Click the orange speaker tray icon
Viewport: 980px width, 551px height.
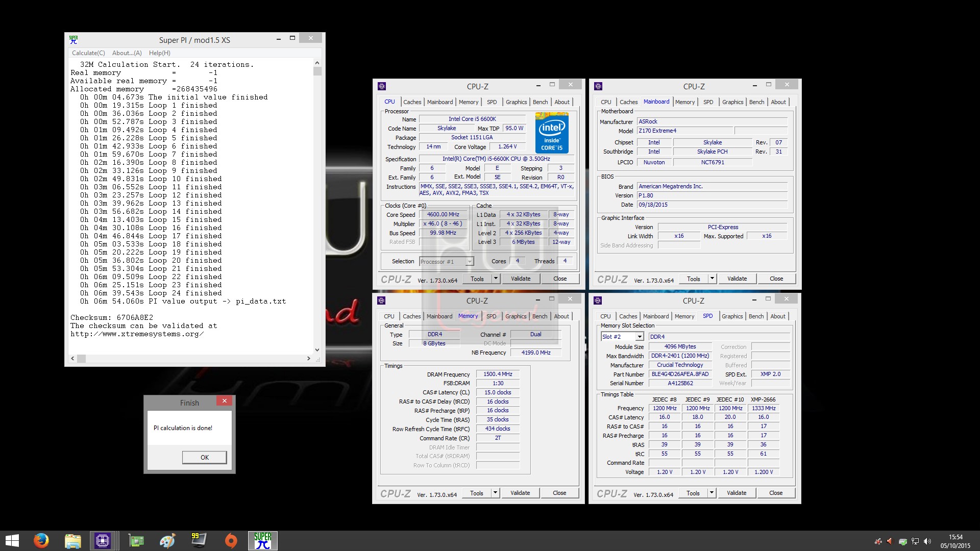pyautogui.click(x=890, y=541)
